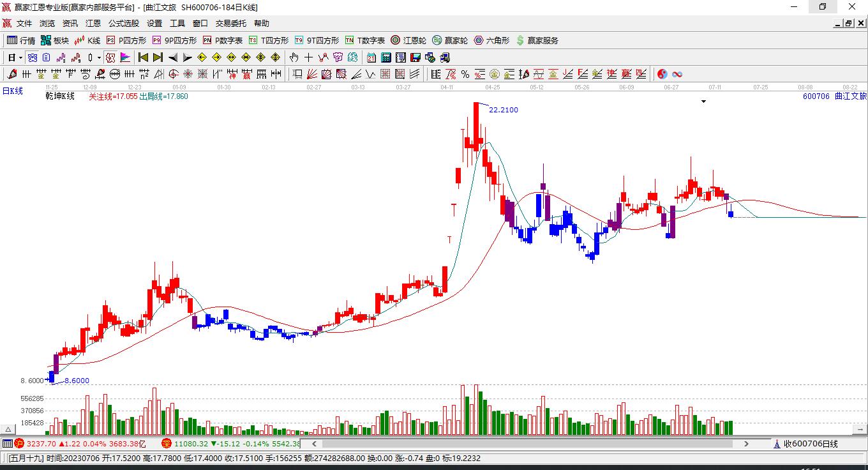Open 赢家服务 service page
Image resolution: width=868 pixels, height=470 pixels.
coord(537,40)
